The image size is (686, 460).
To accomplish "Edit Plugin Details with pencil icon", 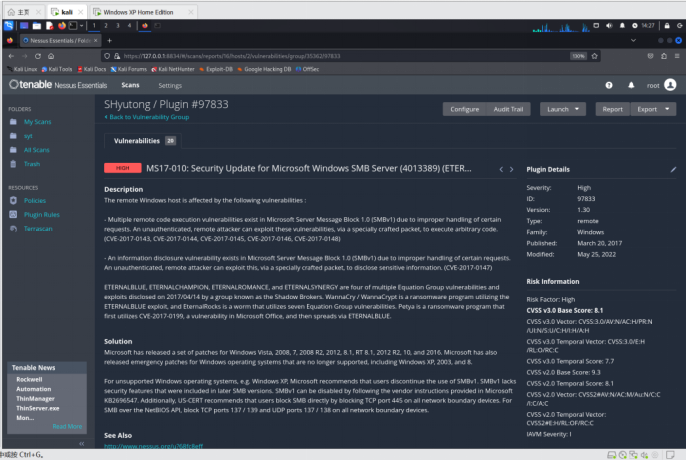I will point(673,170).
